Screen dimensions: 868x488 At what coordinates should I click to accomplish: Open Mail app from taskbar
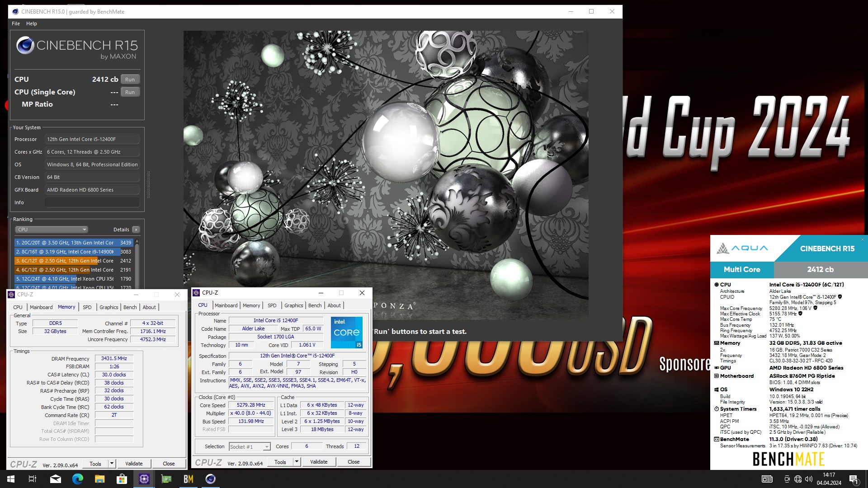[x=56, y=479]
